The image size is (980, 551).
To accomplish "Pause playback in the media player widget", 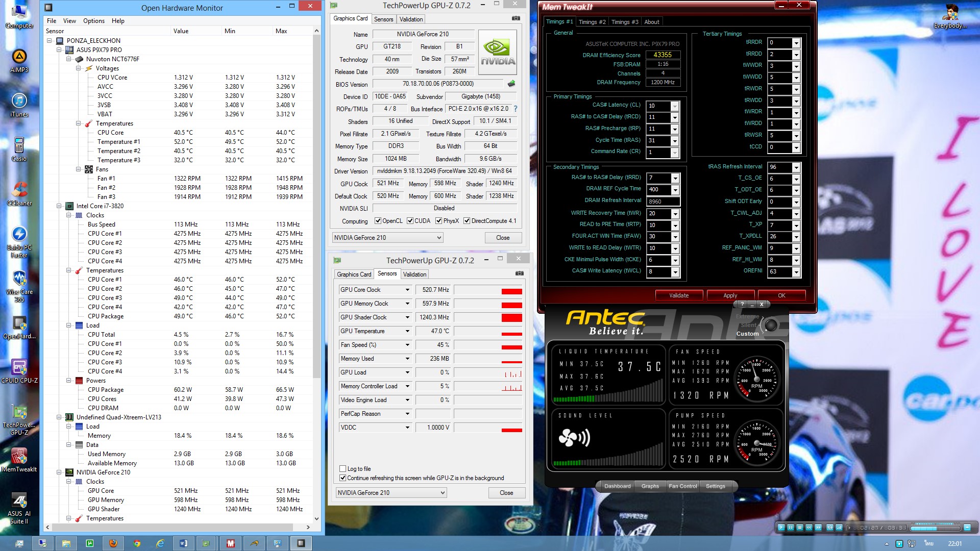I will [791, 528].
